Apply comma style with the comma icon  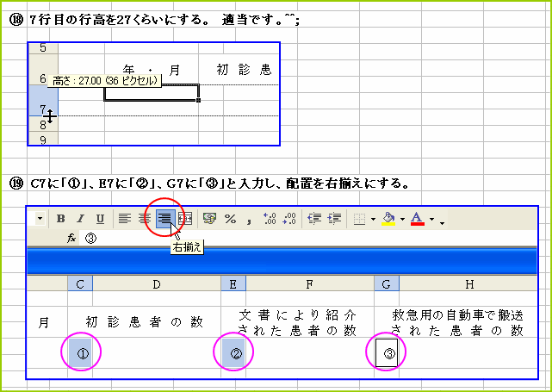(249, 221)
